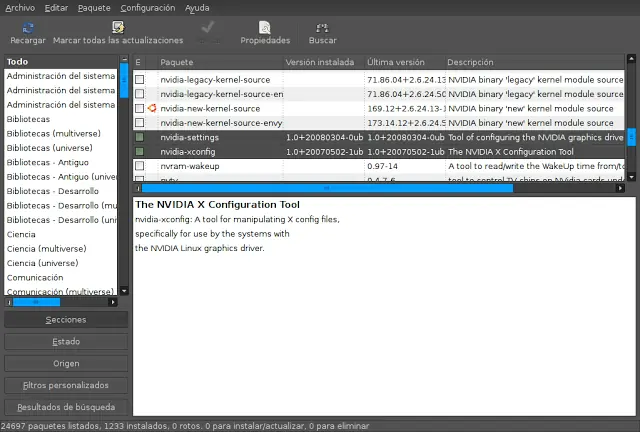640x432 pixels.
Task: Select the nvidia-xconfig package name
Action: (188, 151)
